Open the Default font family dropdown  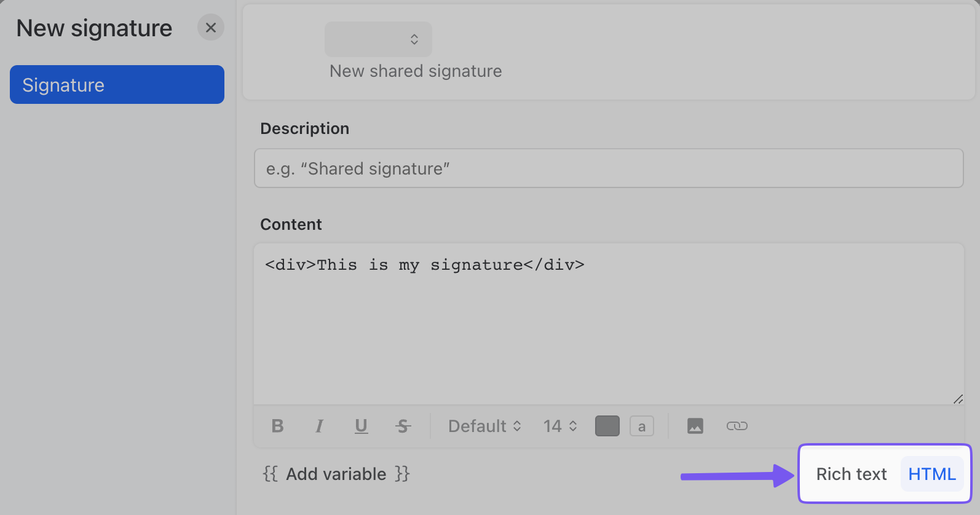click(484, 426)
